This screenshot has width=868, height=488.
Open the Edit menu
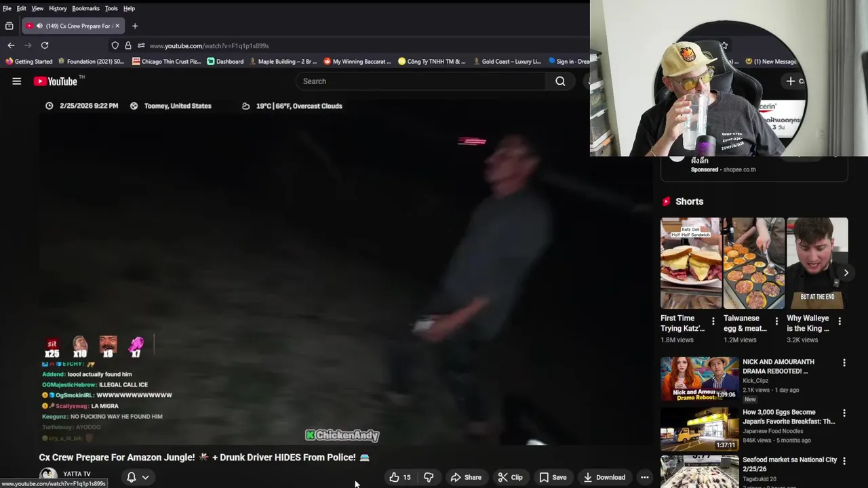point(21,8)
